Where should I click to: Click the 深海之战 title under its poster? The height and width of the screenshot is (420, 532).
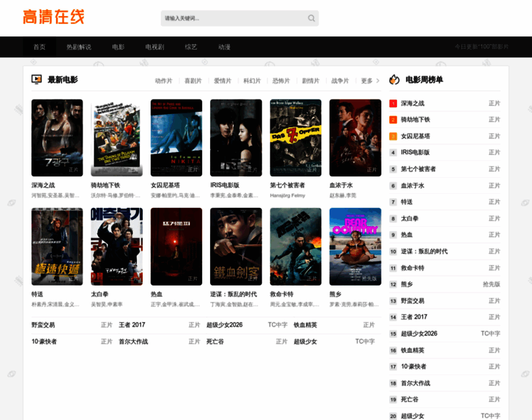(43, 185)
